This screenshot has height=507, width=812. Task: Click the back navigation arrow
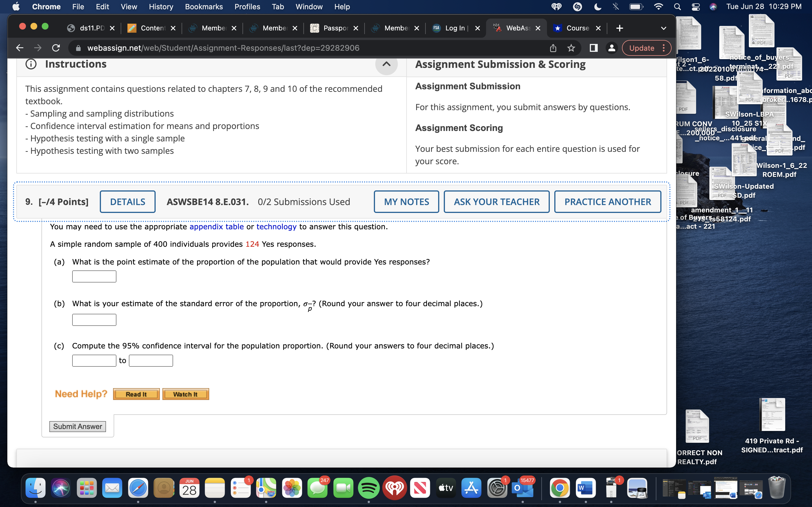point(19,48)
